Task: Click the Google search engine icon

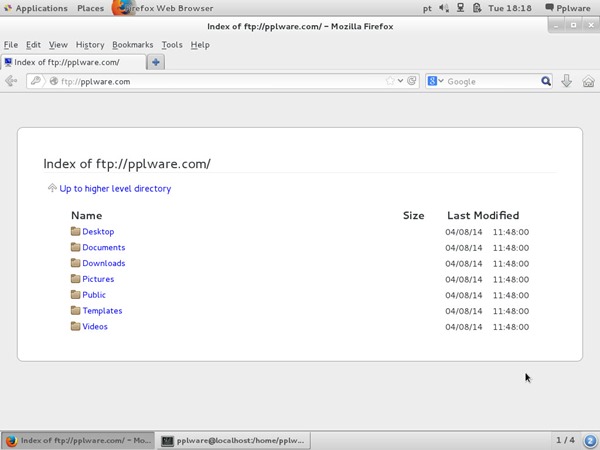Action: [432, 81]
